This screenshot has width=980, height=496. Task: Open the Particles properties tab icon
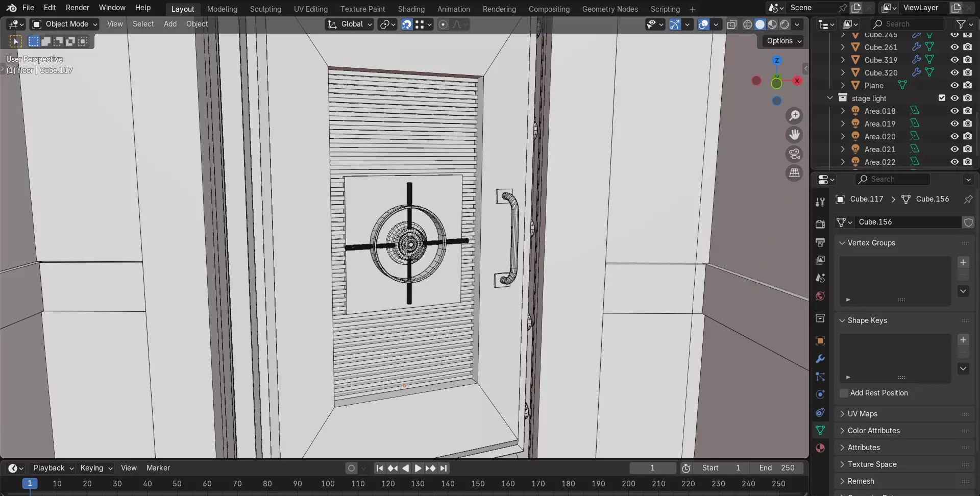(820, 377)
